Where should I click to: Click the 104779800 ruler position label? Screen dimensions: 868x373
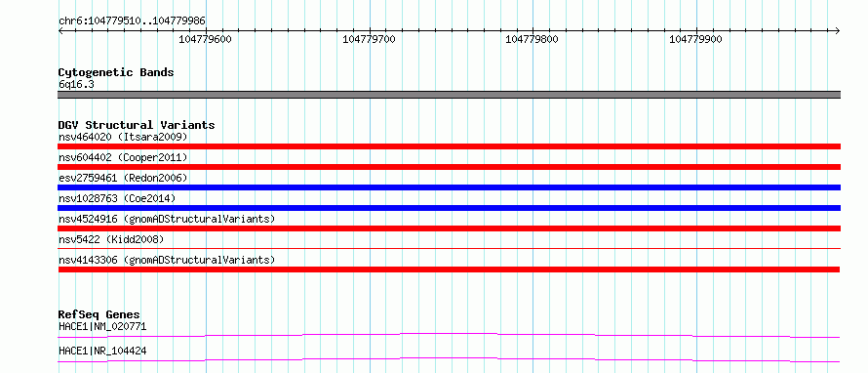click(x=532, y=39)
